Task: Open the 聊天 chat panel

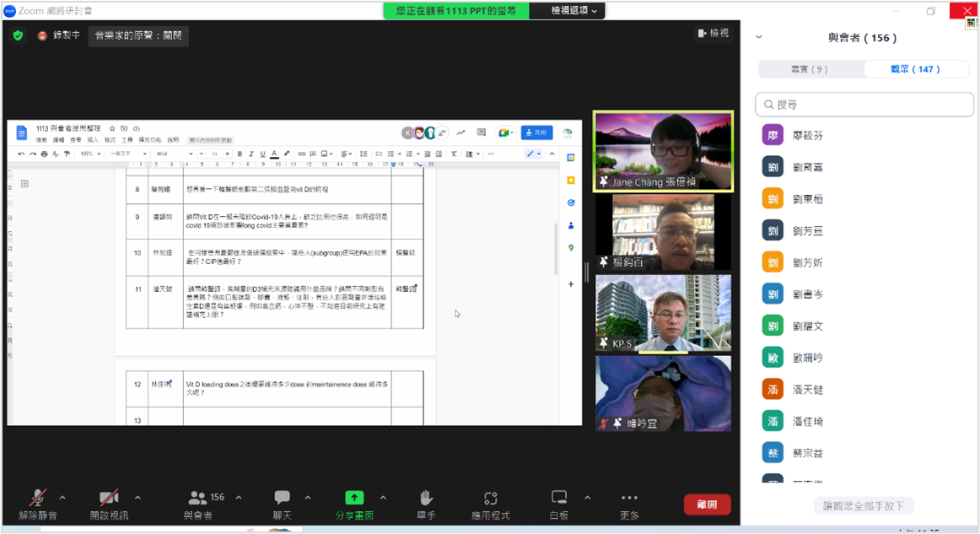Action: [x=282, y=504]
